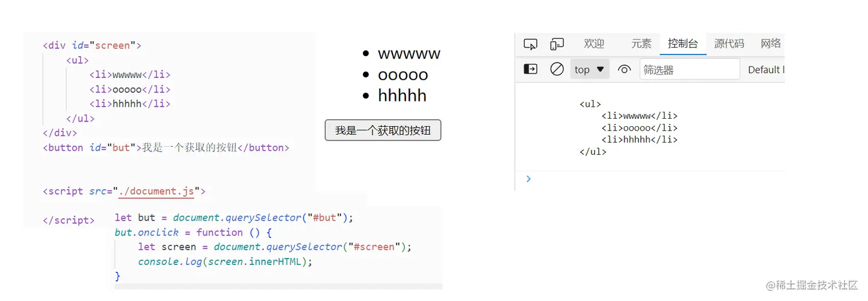Click the opening <ul> in console output

[590, 104]
